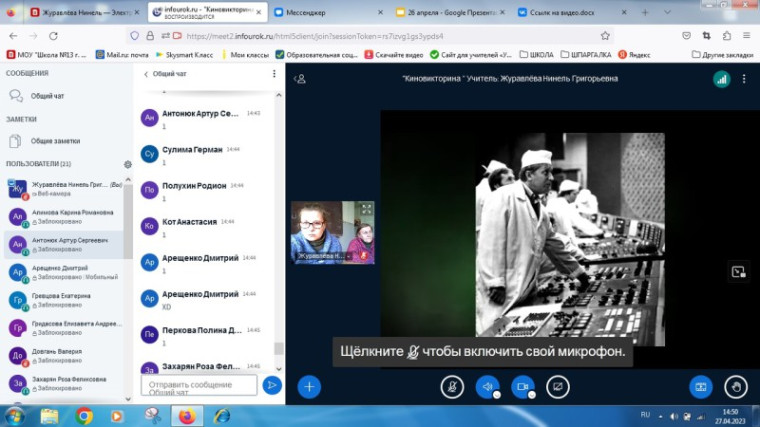Screen dimensions: 760x427
Task: Click the black-and-white presentation slide
Action: click(570, 239)
